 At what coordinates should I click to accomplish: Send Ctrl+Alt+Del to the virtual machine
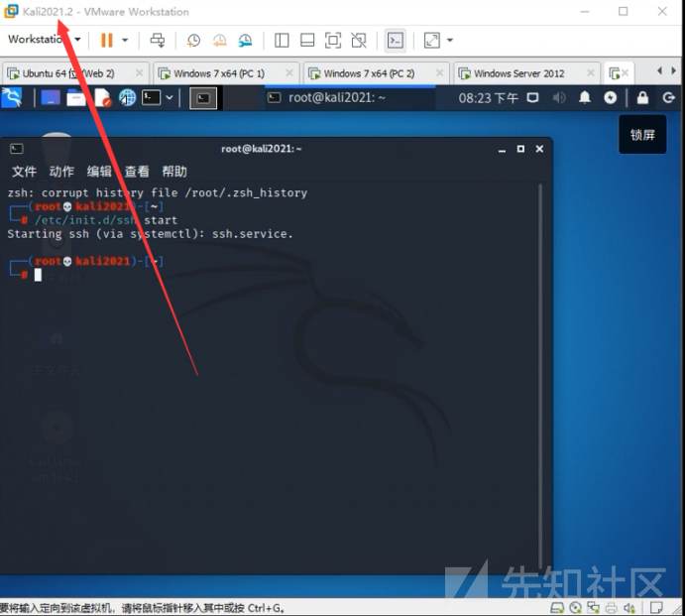(x=158, y=41)
